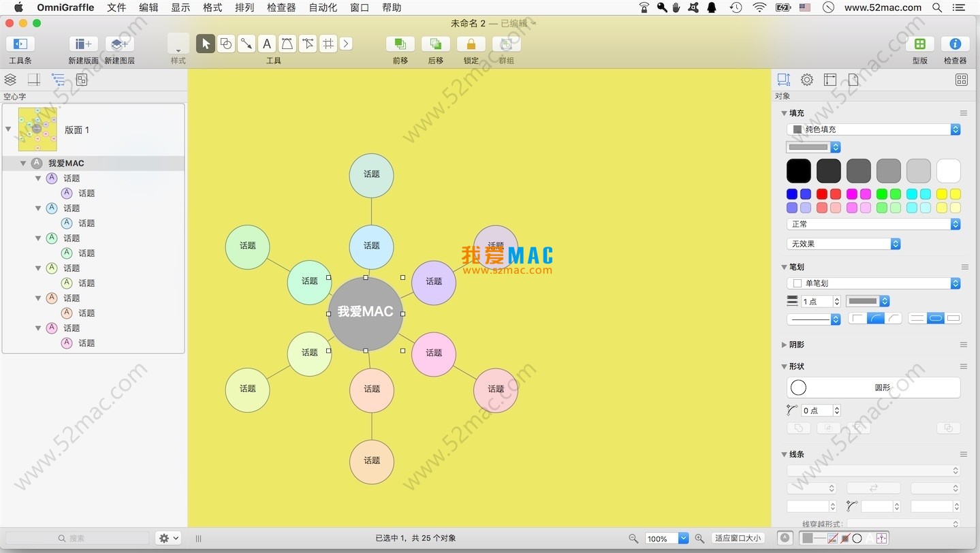Open the 检查器 menu

(281, 7)
